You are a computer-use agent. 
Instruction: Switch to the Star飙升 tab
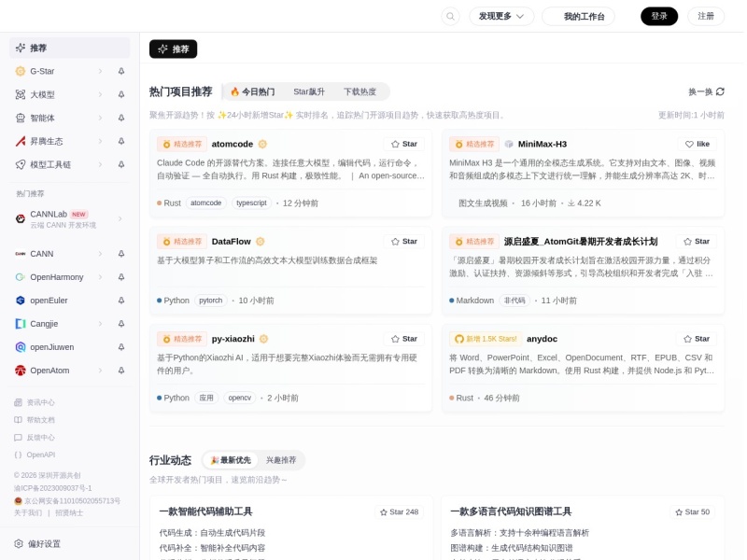[x=309, y=91]
